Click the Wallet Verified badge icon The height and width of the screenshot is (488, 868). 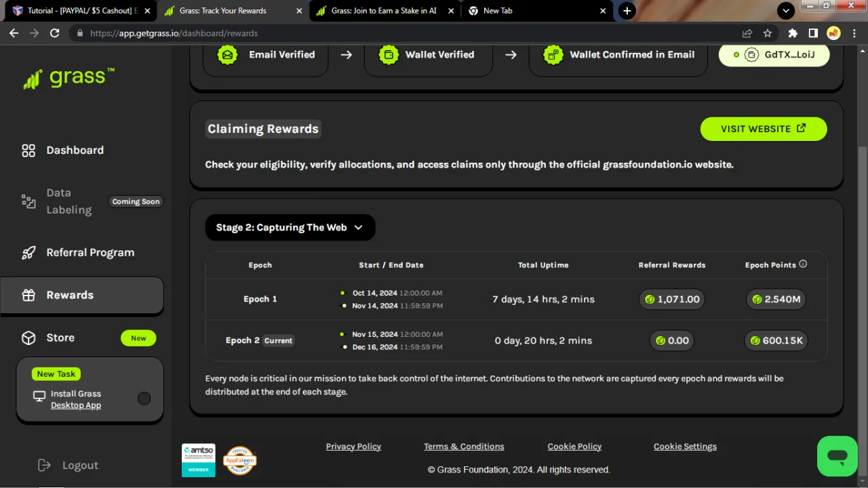point(389,55)
